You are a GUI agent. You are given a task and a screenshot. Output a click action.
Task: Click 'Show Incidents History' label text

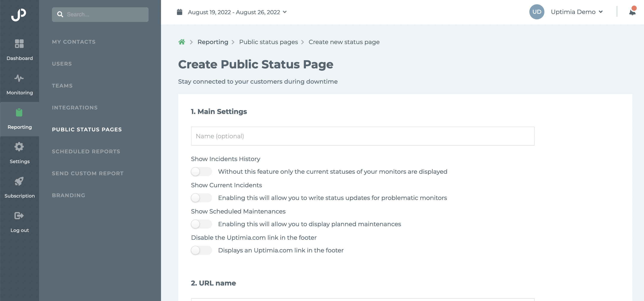coord(225,159)
